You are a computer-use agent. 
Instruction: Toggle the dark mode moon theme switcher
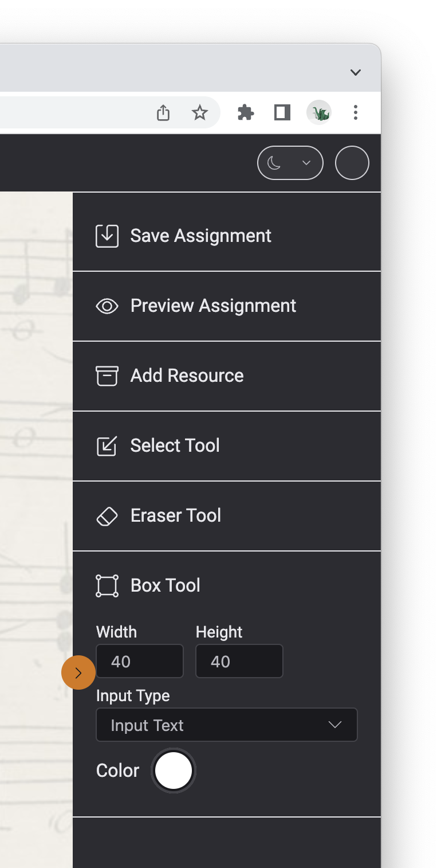click(x=290, y=163)
